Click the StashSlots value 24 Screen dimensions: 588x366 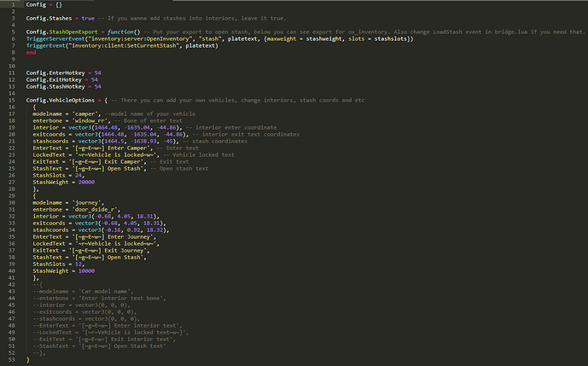point(79,175)
